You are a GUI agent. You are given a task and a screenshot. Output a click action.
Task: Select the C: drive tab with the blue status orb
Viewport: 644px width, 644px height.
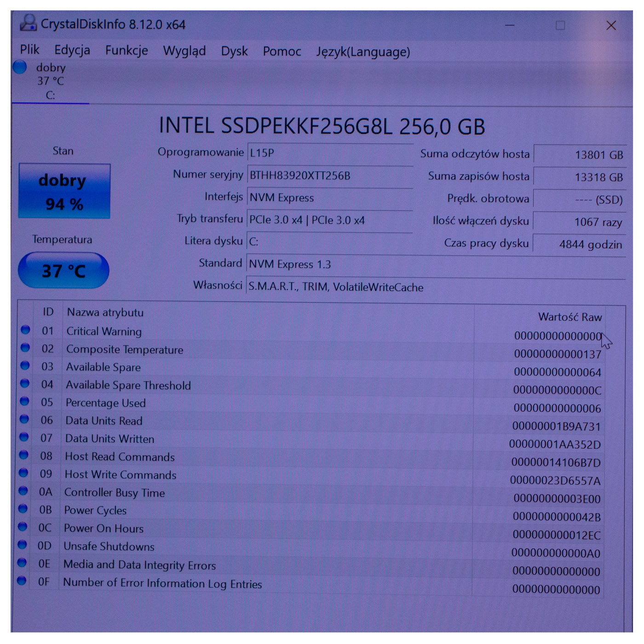pos(51,81)
